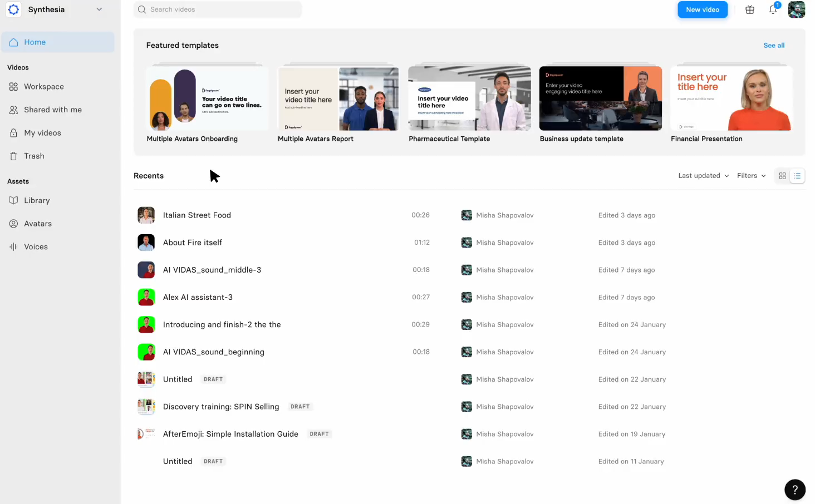The width and height of the screenshot is (815, 504).
Task: Expand the Filters dropdown
Action: click(x=751, y=176)
